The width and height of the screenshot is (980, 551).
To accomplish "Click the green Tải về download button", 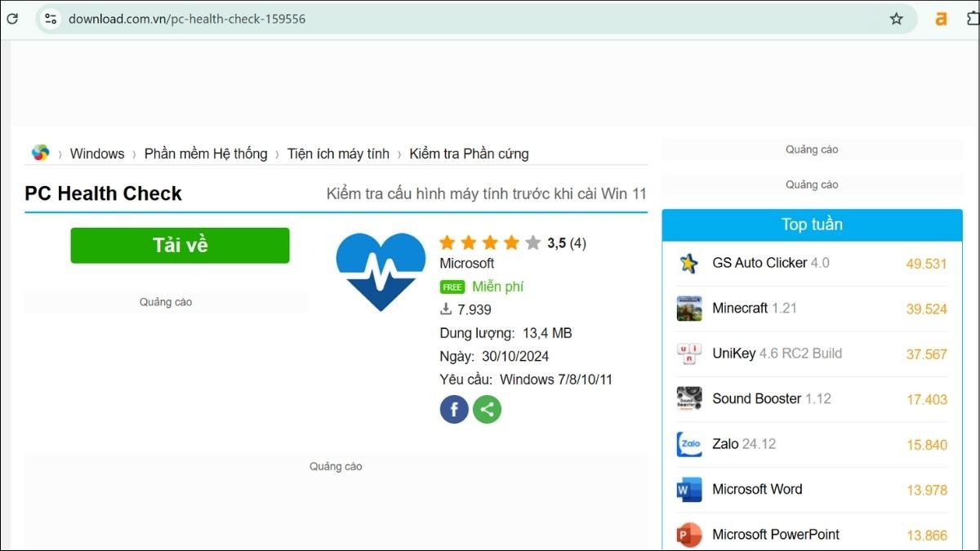I will (x=180, y=245).
